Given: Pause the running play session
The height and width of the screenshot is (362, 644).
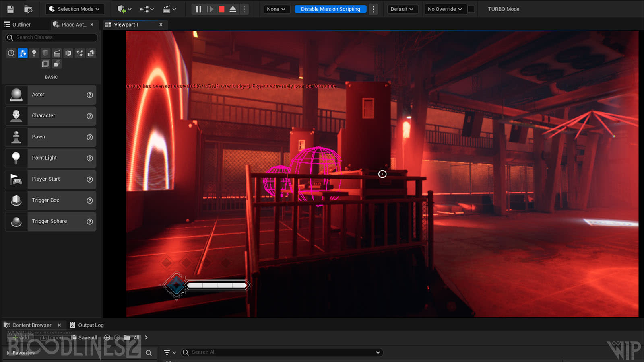Looking at the screenshot, I should coord(198,9).
